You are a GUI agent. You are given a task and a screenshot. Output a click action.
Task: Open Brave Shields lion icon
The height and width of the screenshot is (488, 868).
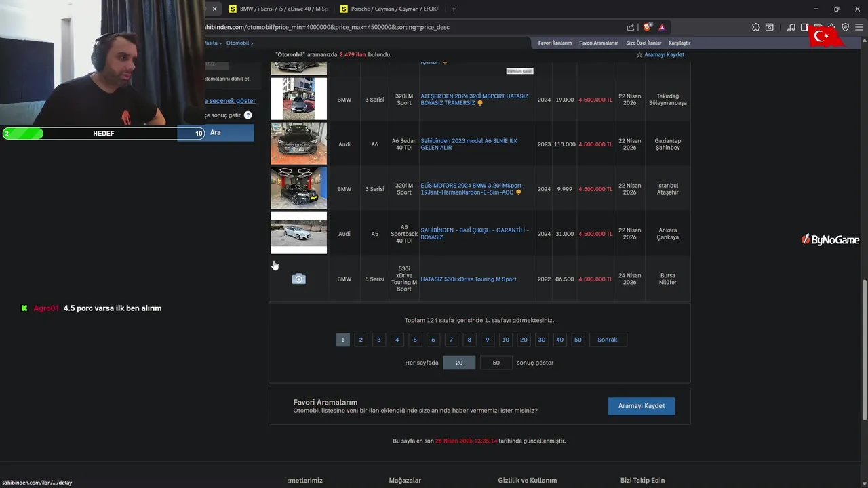tap(648, 27)
